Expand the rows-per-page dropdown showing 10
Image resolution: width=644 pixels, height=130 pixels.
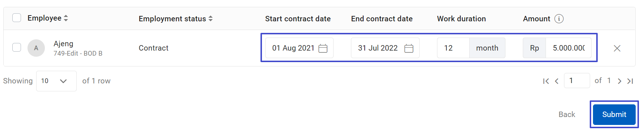click(56, 81)
